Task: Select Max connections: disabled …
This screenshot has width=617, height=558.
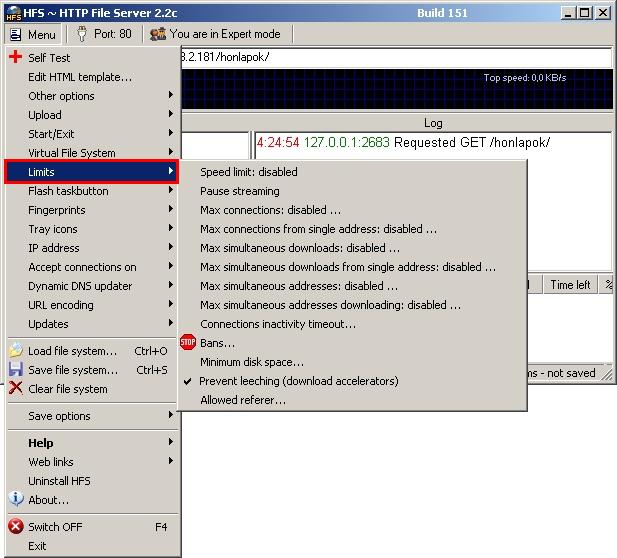Action: tap(352, 210)
